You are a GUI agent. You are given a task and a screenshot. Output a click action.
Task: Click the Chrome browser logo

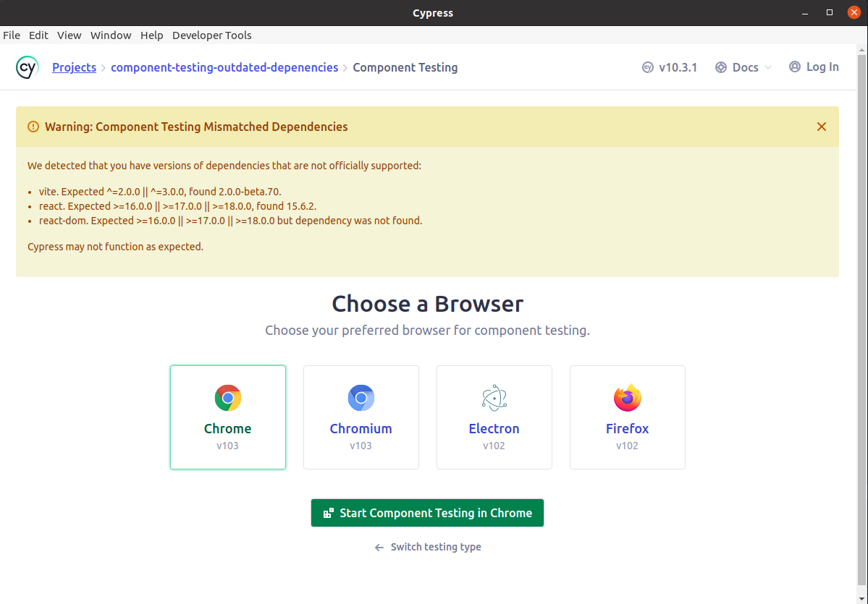(227, 398)
